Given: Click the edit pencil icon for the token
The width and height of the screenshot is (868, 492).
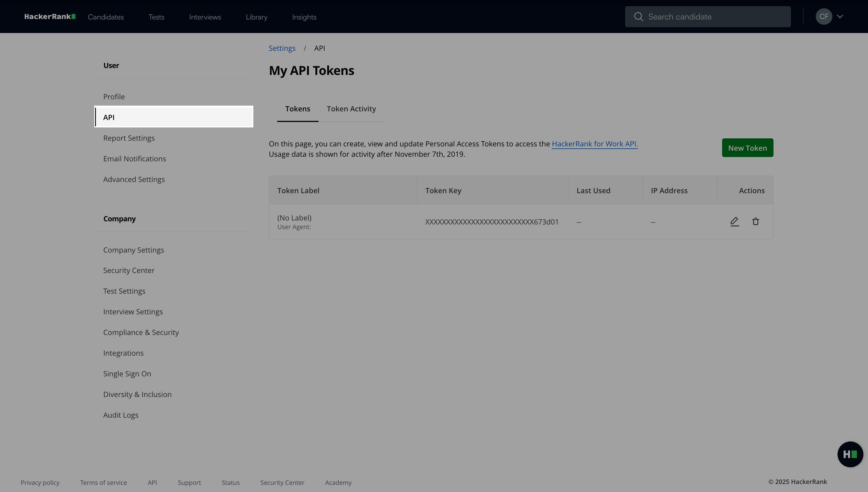Looking at the screenshot, I should click(x=734, y=222).
